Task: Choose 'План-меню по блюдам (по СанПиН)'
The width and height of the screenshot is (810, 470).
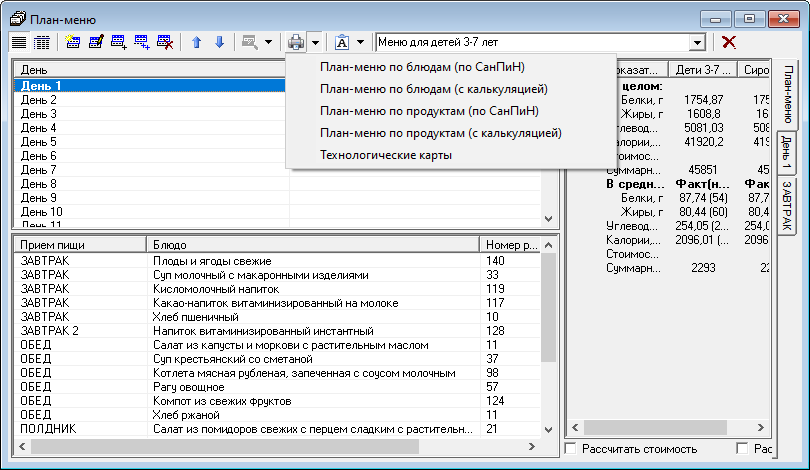Action: (422, 67)
